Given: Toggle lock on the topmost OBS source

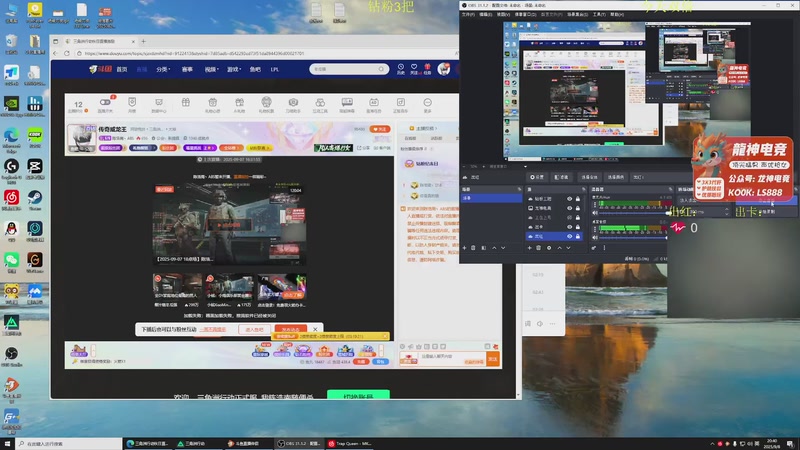Looking at the screenshot, I should [578, 199].
